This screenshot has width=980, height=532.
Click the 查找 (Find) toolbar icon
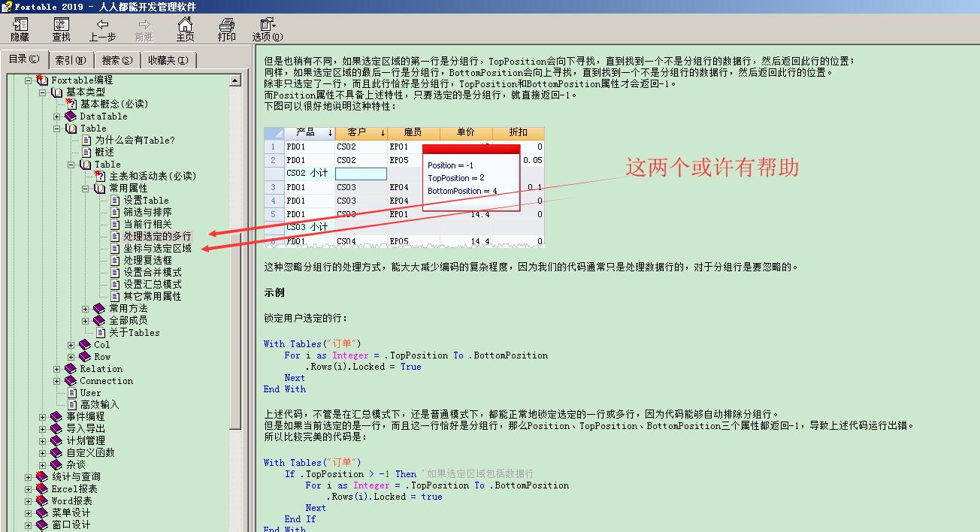pyautogui.click(x=61, y=25)
